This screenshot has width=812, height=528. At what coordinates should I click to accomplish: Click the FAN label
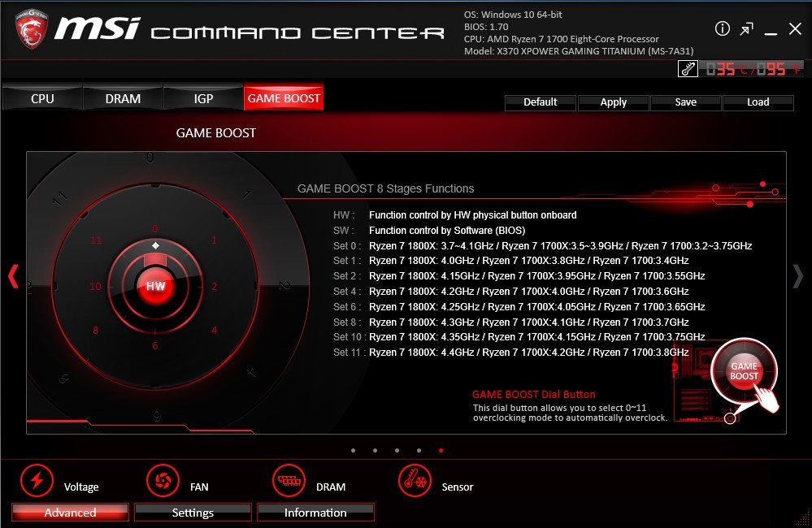point(199,487)
